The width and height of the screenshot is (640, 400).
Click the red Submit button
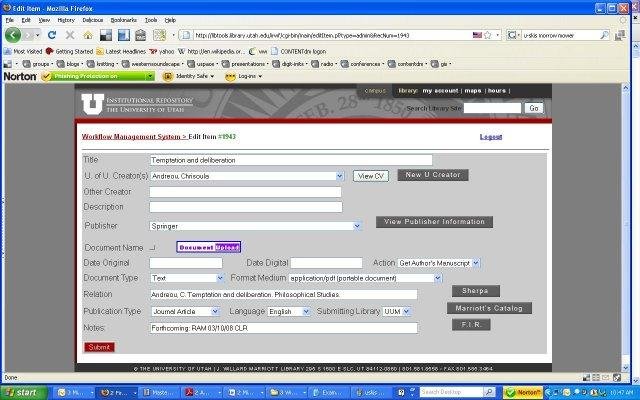[x=99, y=347]
